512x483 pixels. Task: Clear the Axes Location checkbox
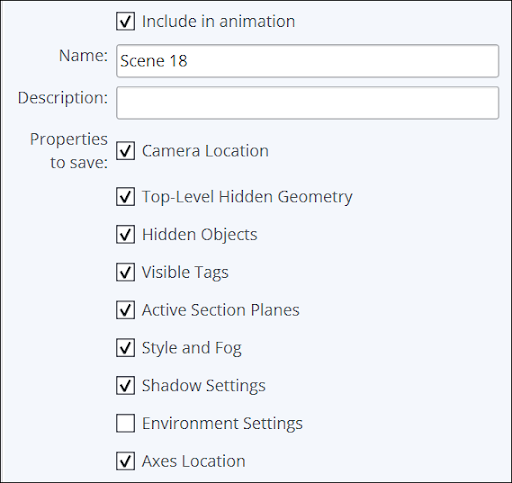[x=125, y=461]
